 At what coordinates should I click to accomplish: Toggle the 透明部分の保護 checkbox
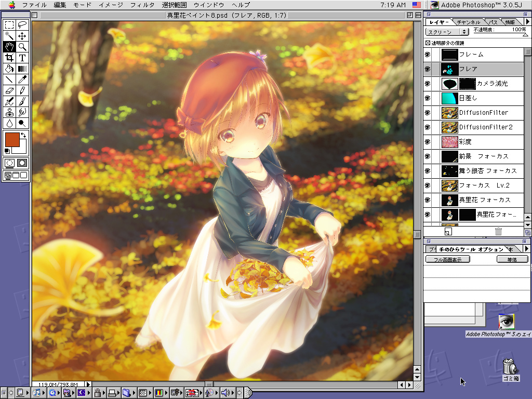click(x=428, y=43)
